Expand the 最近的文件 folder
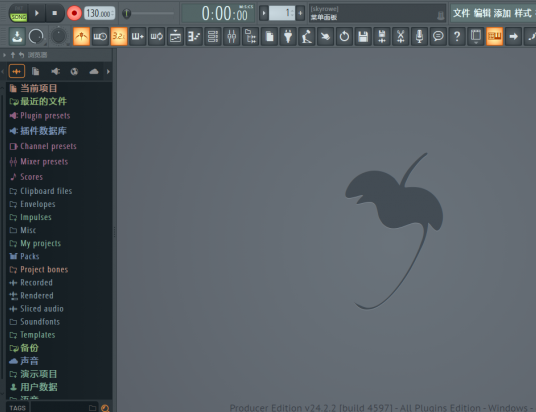Image resolution: width=536 pixels, height=412 pixels. 38,102
